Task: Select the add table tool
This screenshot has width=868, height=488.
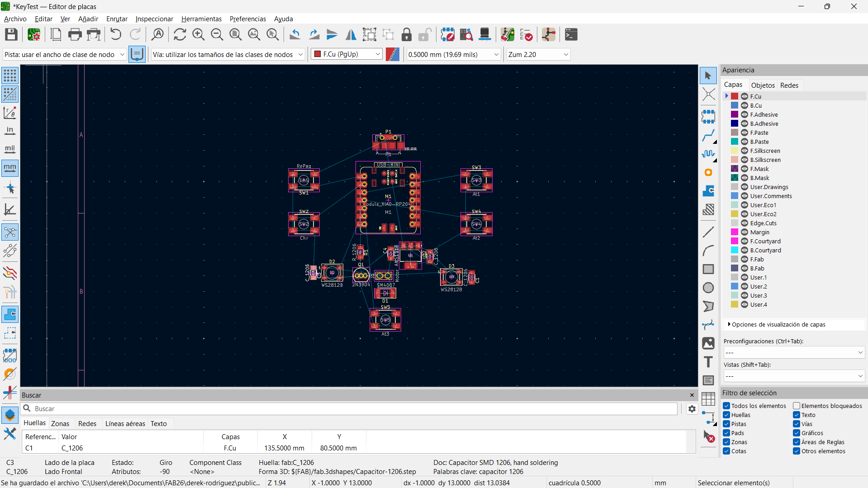Action: pyautogui.click(x=708, y=399)
